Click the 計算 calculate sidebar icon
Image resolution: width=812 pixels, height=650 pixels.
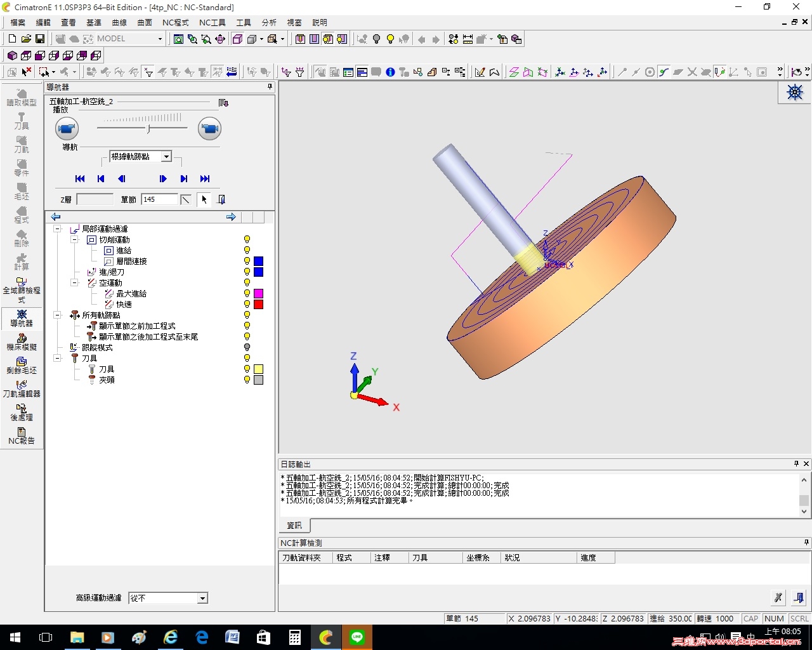click(22, 262)
